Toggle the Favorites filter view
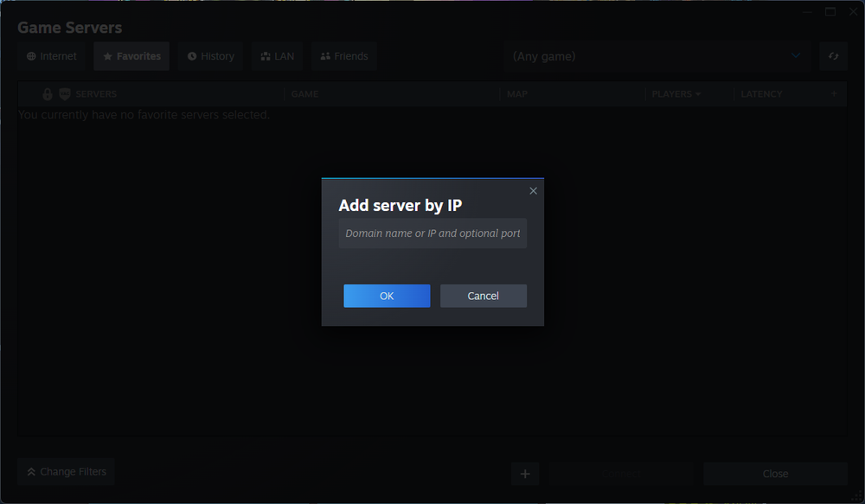 [x=131, y=55]
